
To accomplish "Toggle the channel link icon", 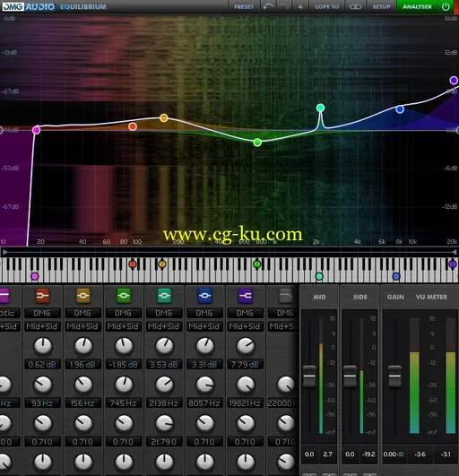I will [x=355, y=6].
